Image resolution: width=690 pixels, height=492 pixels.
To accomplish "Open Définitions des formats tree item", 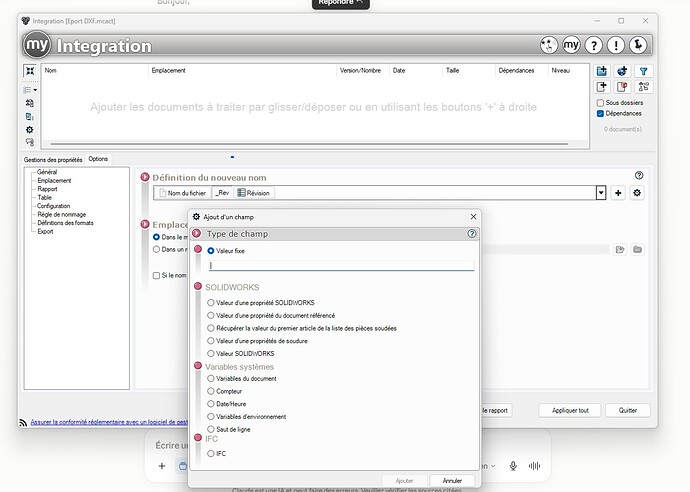I will pyautogui.click(x=65, y=223).
